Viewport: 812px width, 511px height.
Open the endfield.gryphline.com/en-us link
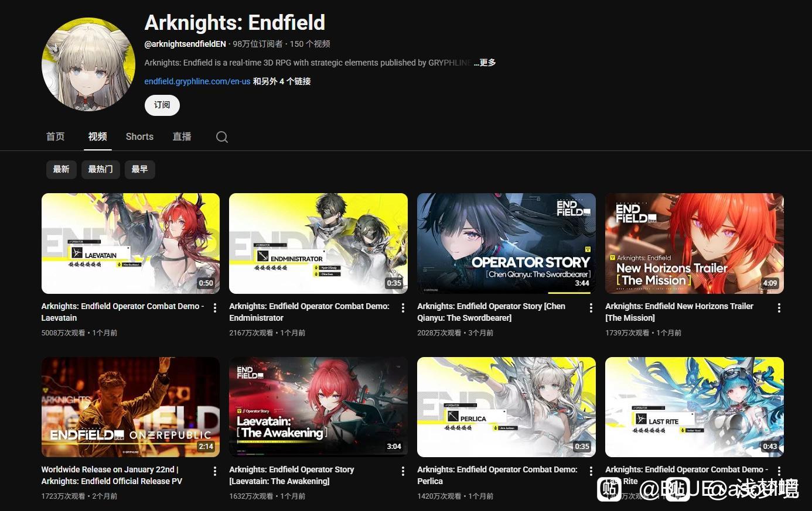pyautogui.click(x=197, y=81)
